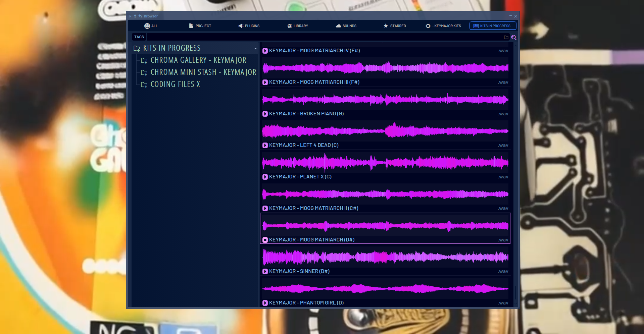The image size is (644, 334).
Task: Click the search magnifier icon in browser
Action: click(513, 37)
